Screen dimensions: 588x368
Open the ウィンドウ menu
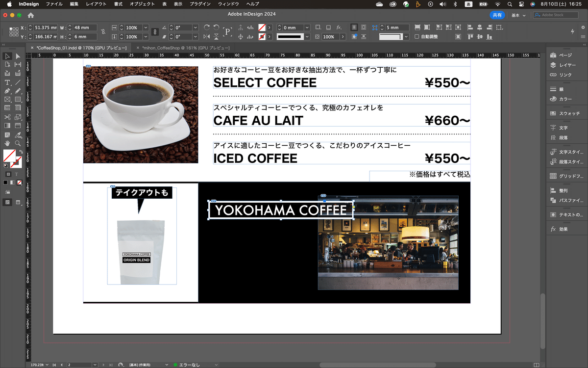coord(228,4)
